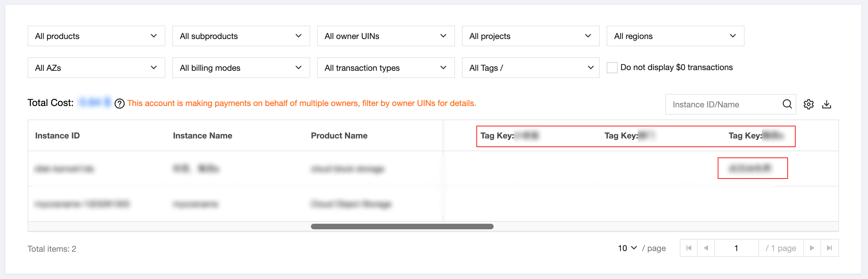Go to next page arrow
The image size is (868, 279).
click(x=812, y=248)
